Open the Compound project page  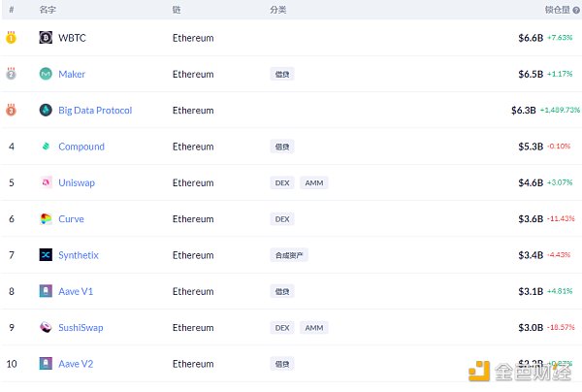tap(81, 147)
